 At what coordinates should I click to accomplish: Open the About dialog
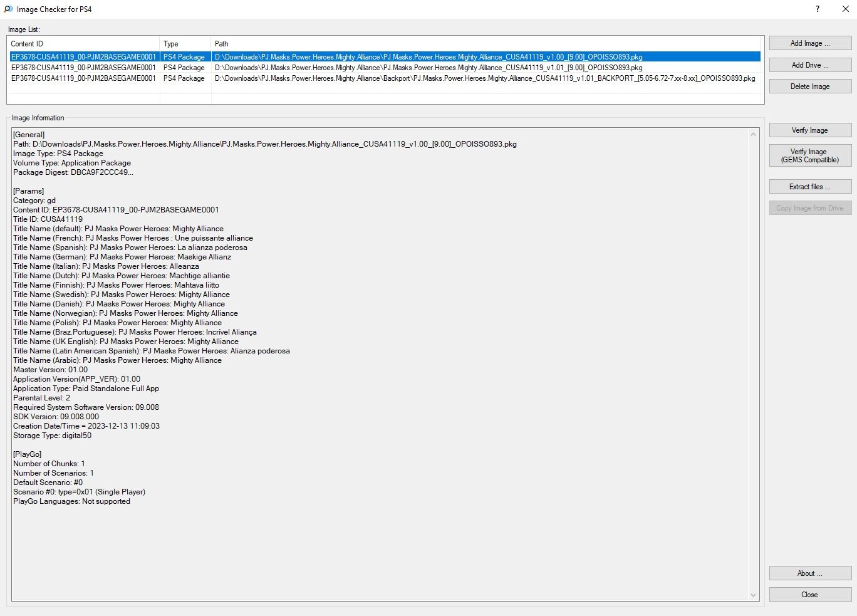810,573
